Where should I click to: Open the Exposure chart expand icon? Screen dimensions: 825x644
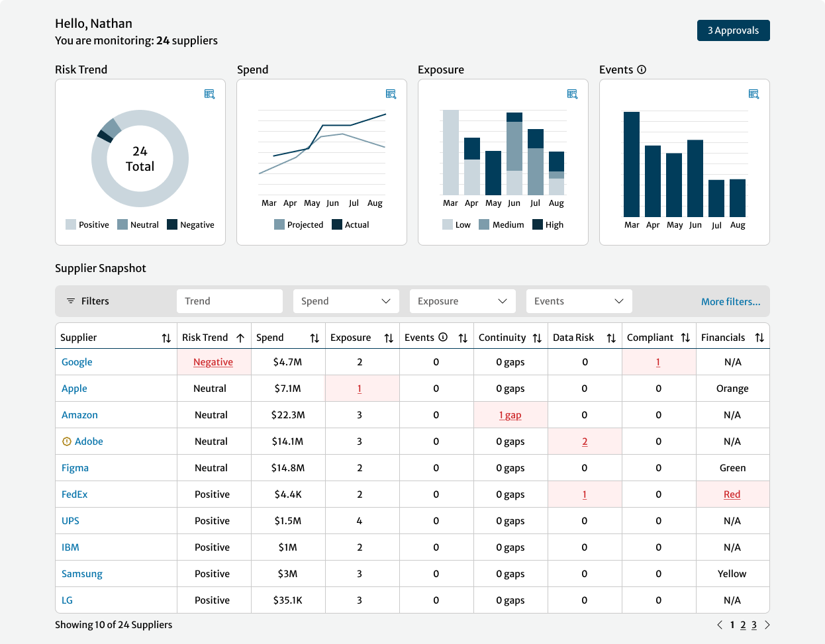pyautogui.click(x=572, y=94)
